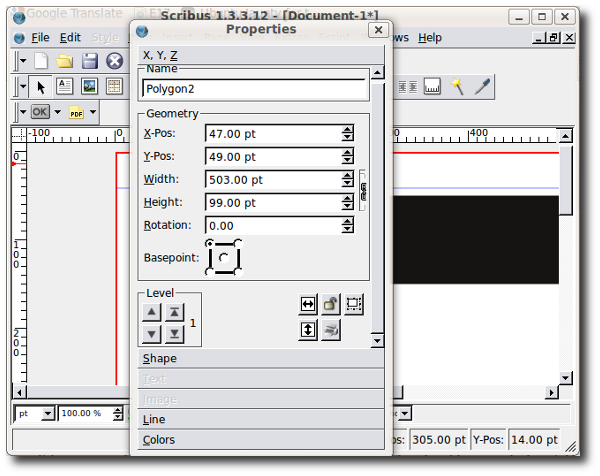Click the zoom 100.00 % field

[x=86, y=414]
